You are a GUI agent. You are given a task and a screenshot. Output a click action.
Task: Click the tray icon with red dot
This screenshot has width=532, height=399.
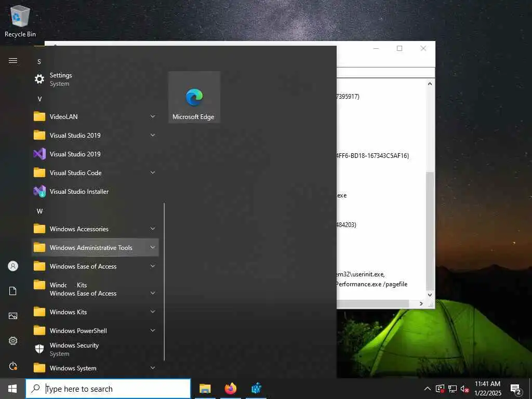coord(440,389)
